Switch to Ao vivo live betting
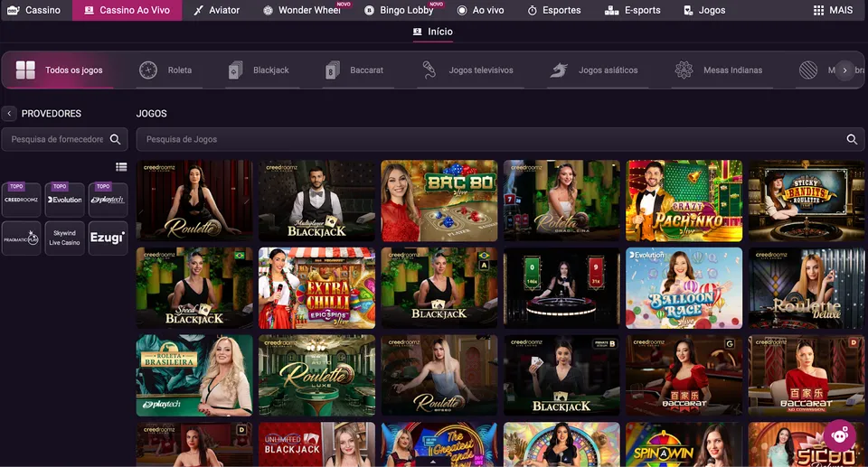This screenshot has height=467, width=868. click(x=480, y=10)
